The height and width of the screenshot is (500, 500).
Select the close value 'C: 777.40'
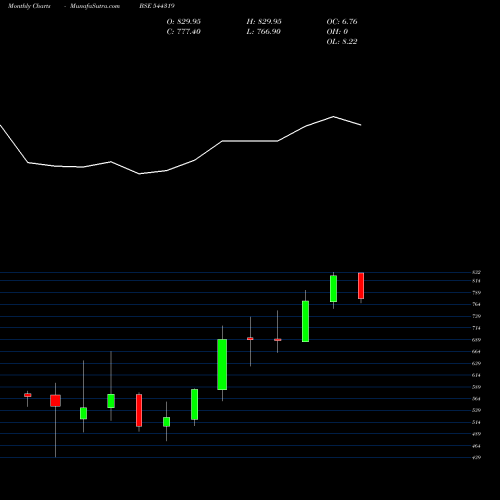coord(184,32)
